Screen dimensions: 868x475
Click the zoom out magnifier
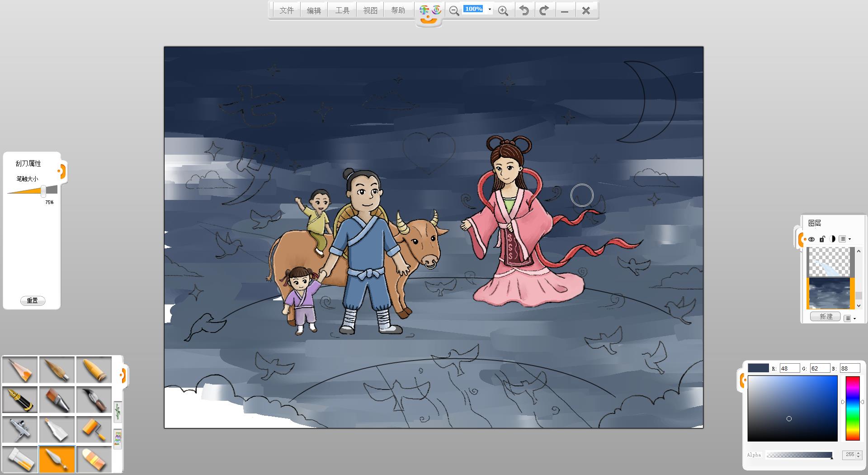[x=454, y=11]
